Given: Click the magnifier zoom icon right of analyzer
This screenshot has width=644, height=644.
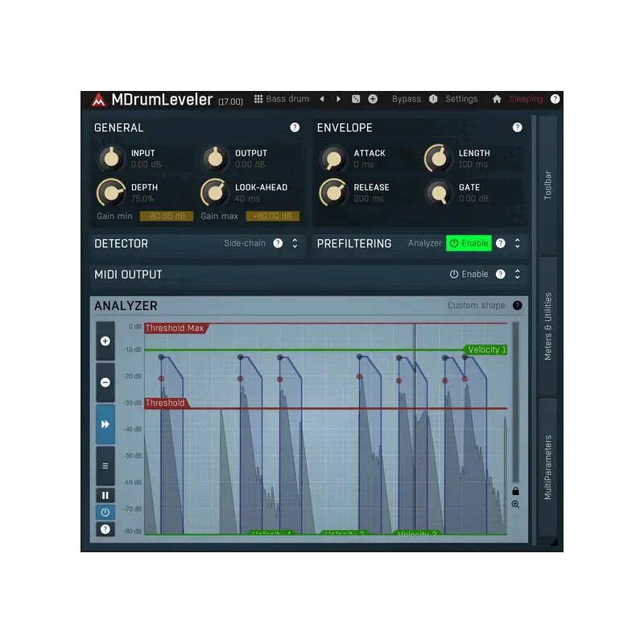Looking at the screenshot, I should tap(515, 505).
